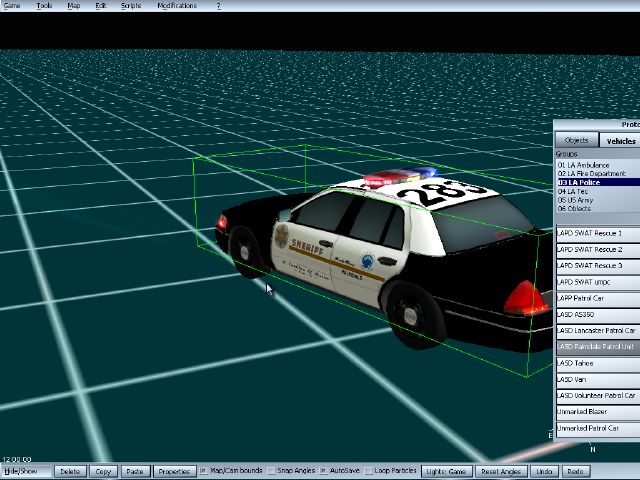The width and height of the screenshot is (640, 480).
Task: Click the Paste button
Action: click(x=135, y=471)
